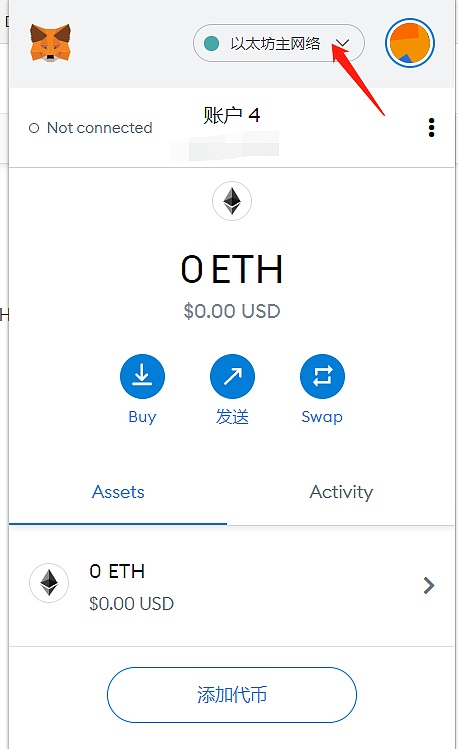Click the 账户 4 account name
Image resolution: width=458 pixels, height=749 pixels.
(x=232, y=115)
